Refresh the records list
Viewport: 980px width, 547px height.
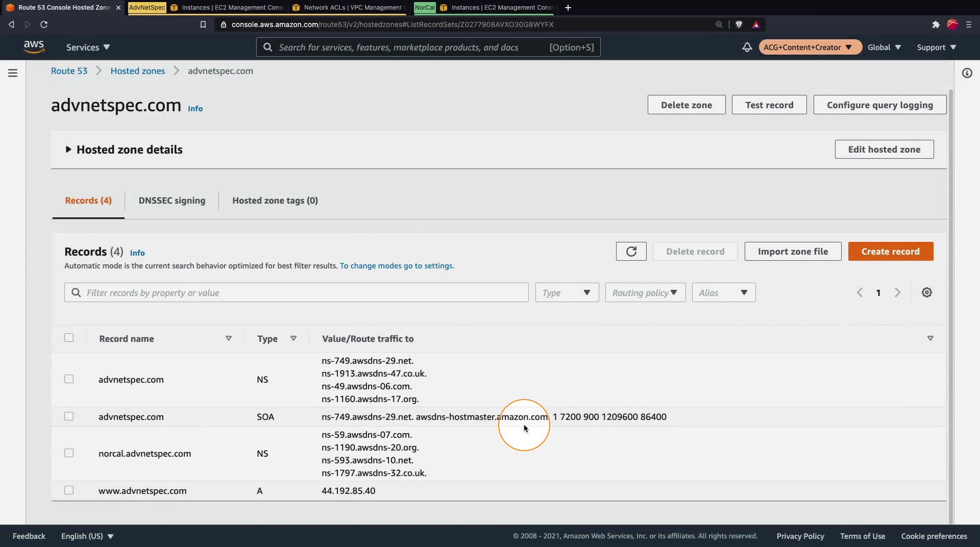pyautogui.click(x=631, y=252)
